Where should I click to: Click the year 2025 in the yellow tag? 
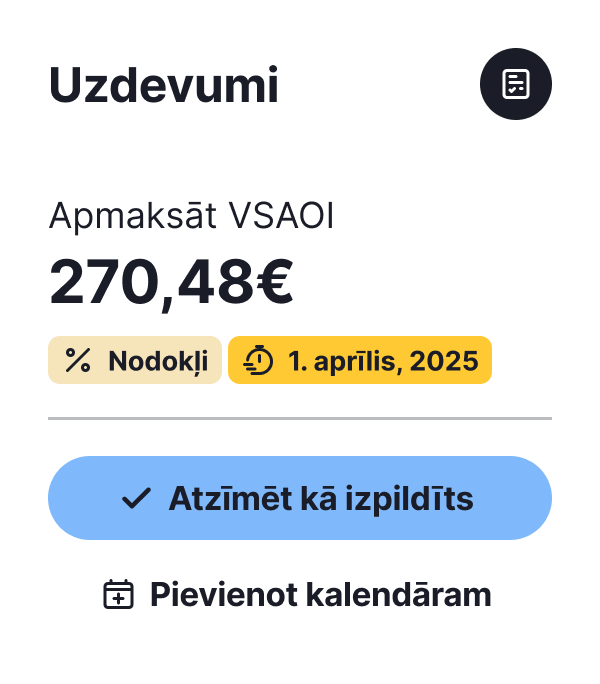[x=442, y=361]
